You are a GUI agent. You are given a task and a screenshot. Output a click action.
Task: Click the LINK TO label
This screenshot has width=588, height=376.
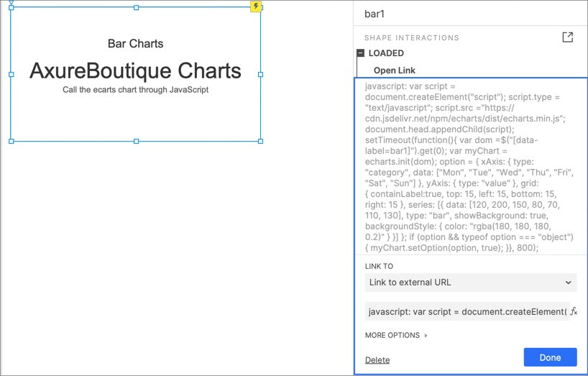pyautogui.click(x=379, y=266)
